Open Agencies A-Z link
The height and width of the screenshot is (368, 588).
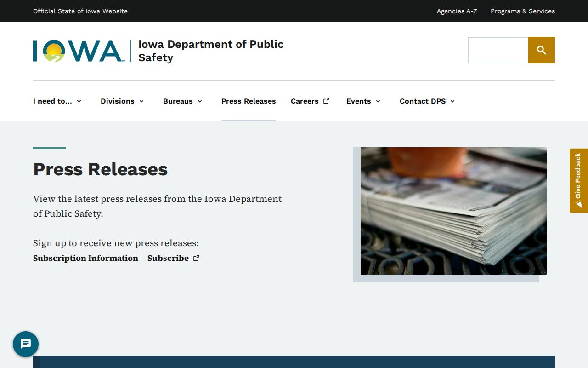pyautogui.click(x=457, y=11)
